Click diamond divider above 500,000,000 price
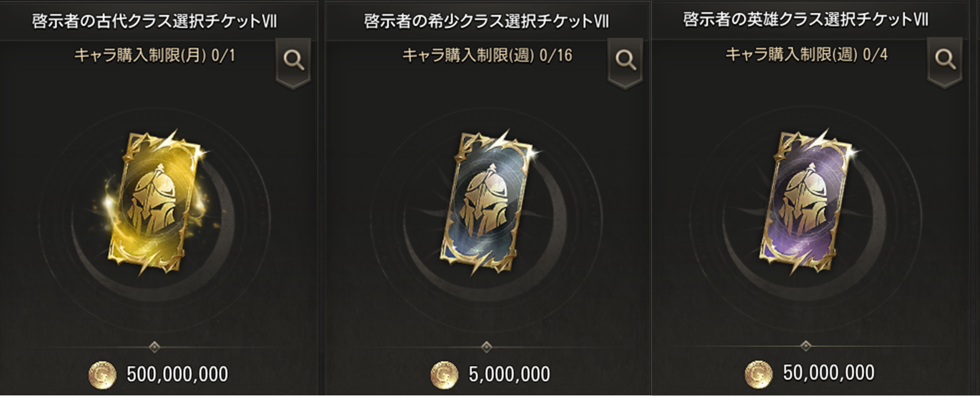The width and height of the screenshot is (980, 419). pyautogui.click(x=154, y=347)
